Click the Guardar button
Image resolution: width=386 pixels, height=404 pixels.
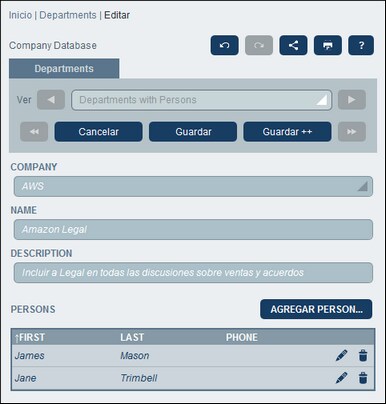pos(193,132)
